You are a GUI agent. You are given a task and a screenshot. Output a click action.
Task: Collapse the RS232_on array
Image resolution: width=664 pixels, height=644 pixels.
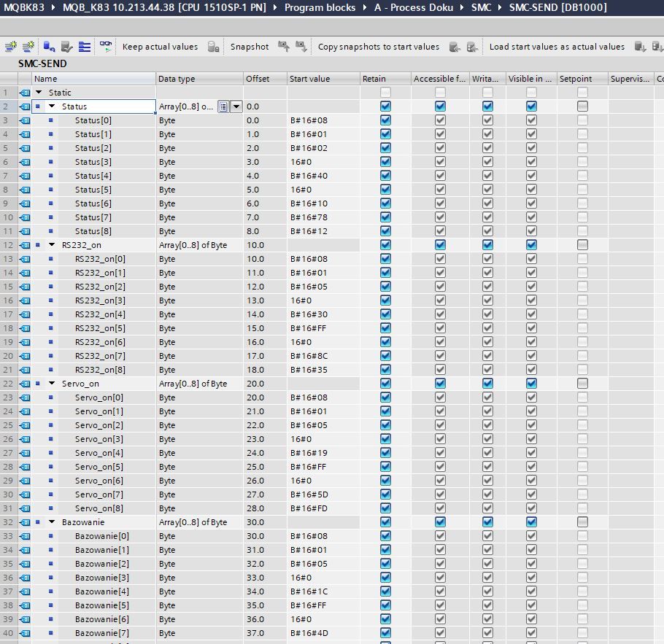[x=52, y=245]
